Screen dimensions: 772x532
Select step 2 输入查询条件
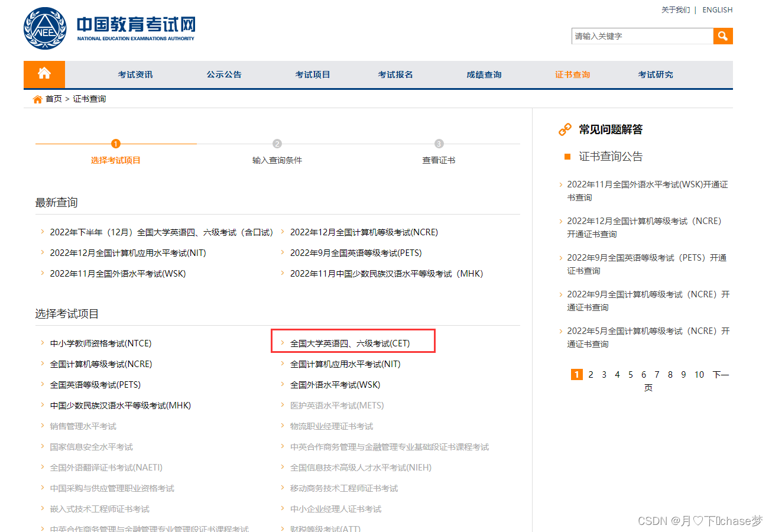click(x=277, y=160)
